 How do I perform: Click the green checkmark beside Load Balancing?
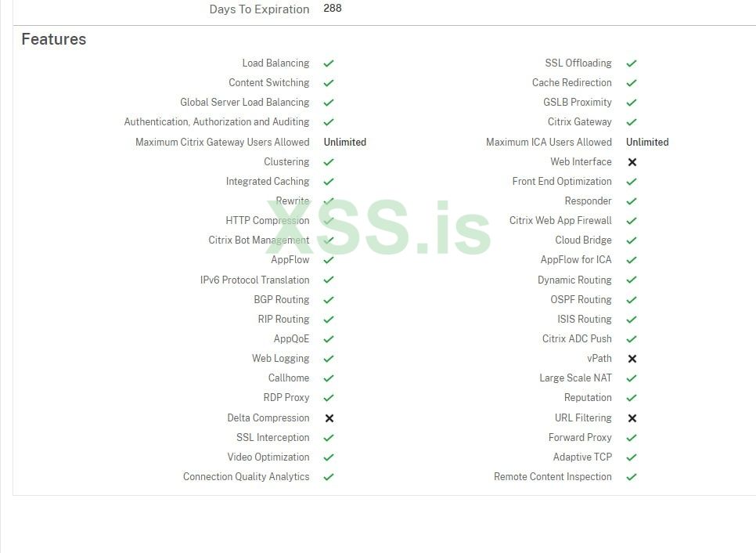329,63
